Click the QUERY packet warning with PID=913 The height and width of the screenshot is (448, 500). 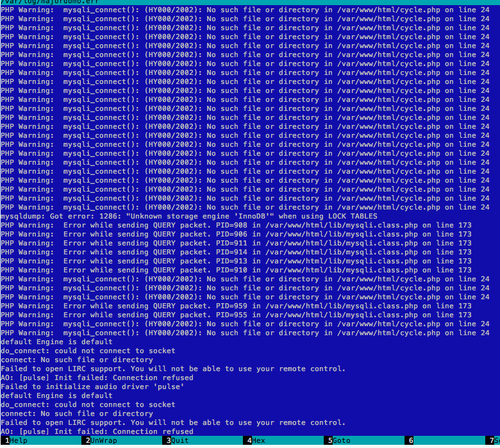coord(236,261)
